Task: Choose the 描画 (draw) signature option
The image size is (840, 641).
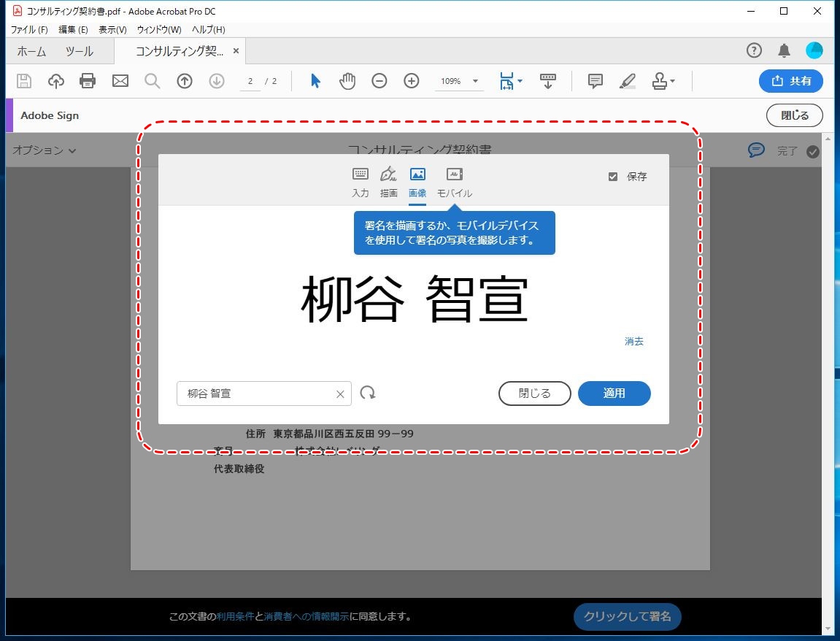Action: point(388,182)
